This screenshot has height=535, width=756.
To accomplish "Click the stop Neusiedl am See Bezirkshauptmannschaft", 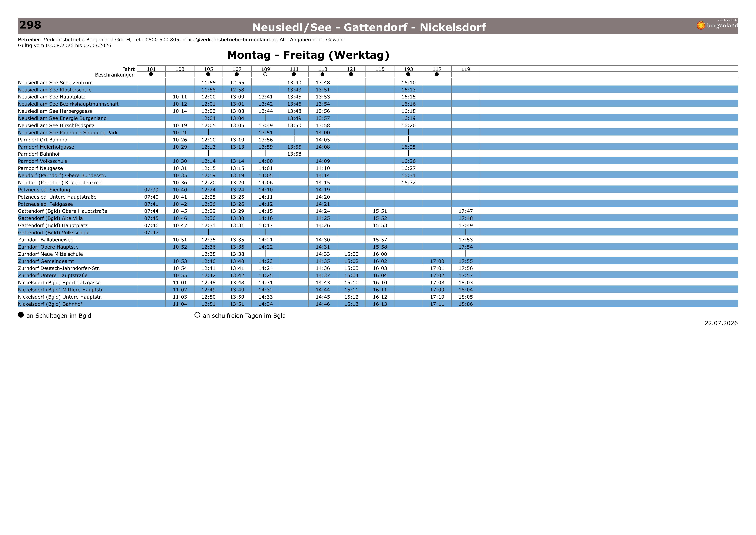I will coord(68,104).
